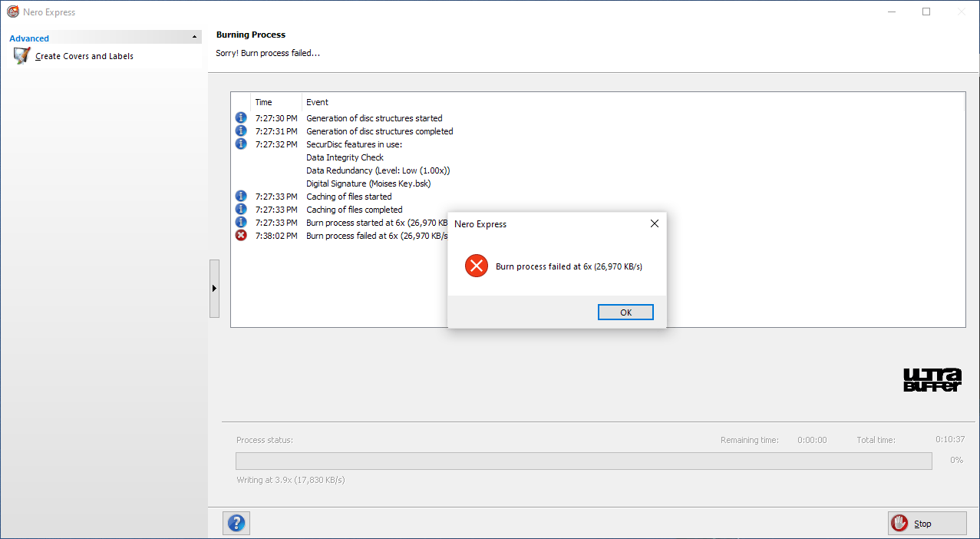Click the Stop button

point(927,524)
